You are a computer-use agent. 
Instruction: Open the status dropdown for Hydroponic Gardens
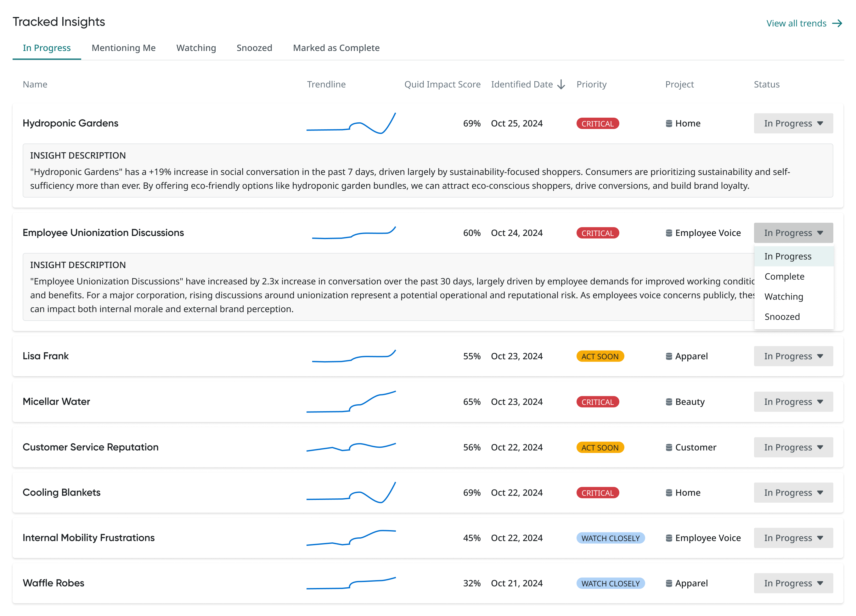(x=793, y=123)
